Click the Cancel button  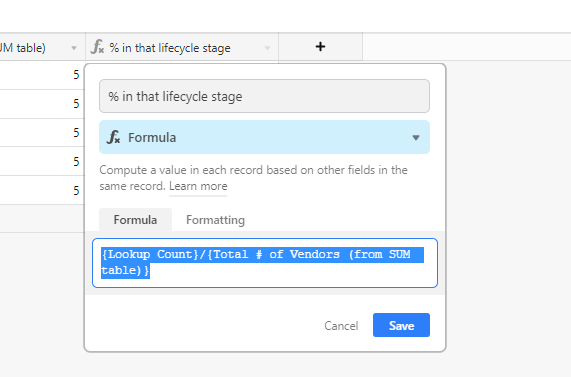pyautogui.click(x=341, y=325)
